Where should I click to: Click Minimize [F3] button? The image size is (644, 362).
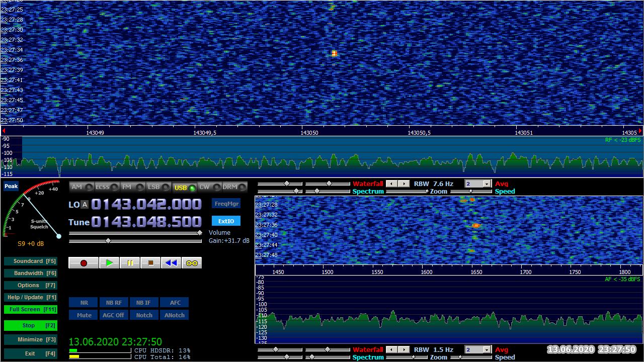31,339
